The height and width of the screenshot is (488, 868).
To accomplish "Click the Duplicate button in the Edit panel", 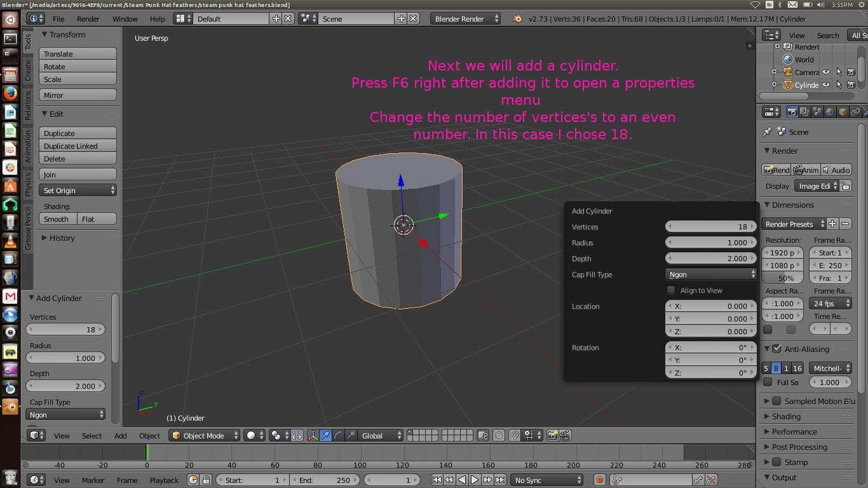I will 77,133.
